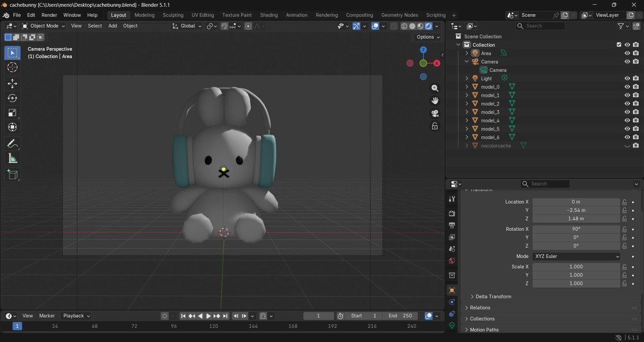Open the Options button in viewport

pyautogui.click(x=428, y=37)
